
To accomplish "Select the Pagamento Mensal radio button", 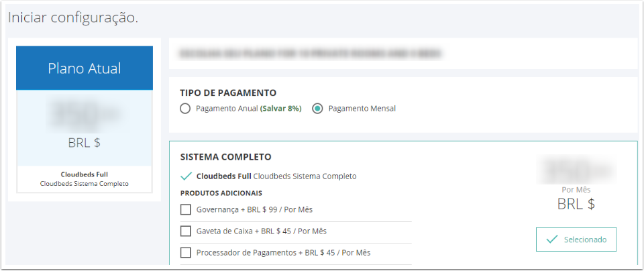I will pyautogui.click(x=317, y=109).
